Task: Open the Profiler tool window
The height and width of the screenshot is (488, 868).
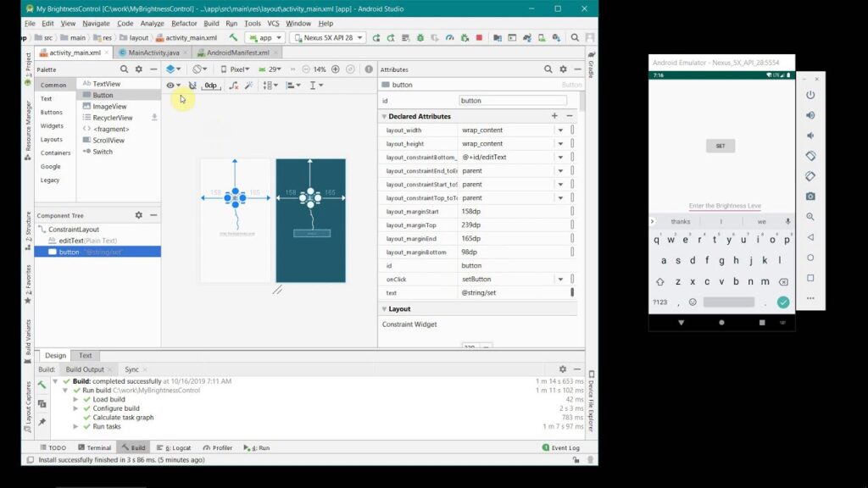Action: pyautogui.click(x=218, y=447)
